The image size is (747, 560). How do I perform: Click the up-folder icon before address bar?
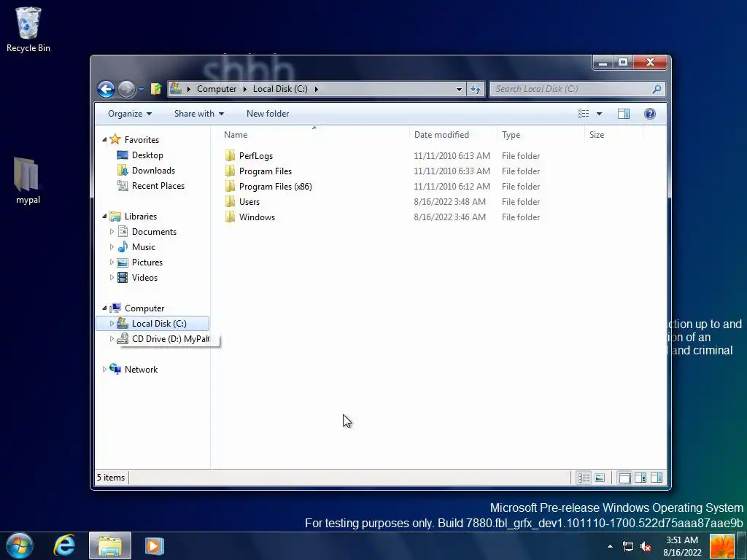click(x=156, y=88)
